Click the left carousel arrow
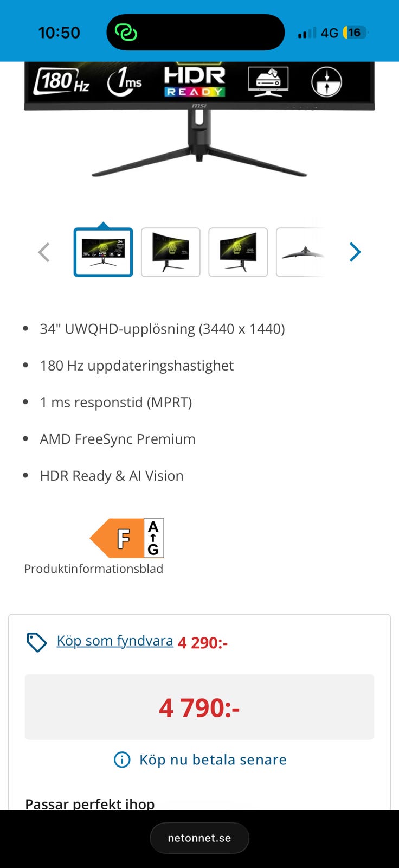The image size is (399, 868). (x=44, y=252)
